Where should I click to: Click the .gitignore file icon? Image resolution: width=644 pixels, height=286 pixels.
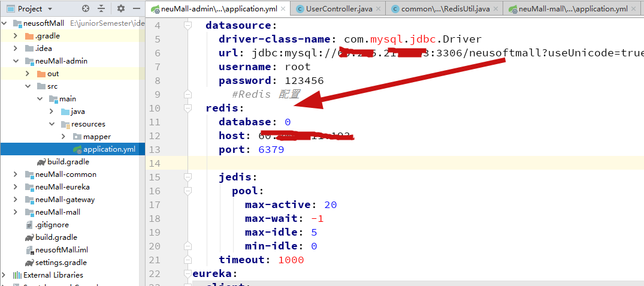tap(29, 225)
